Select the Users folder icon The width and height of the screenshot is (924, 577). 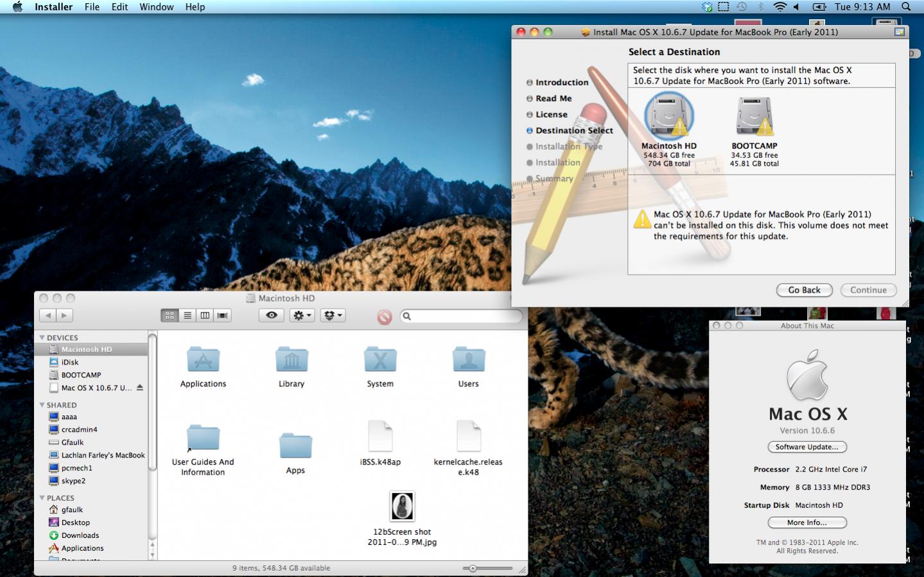(x=469, y=359)
